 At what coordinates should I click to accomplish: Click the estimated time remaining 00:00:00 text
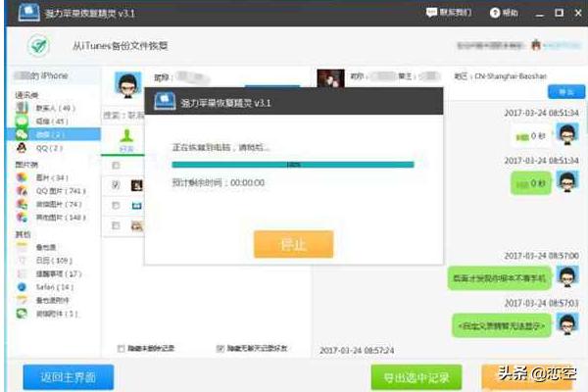click(x=218, y=182)
